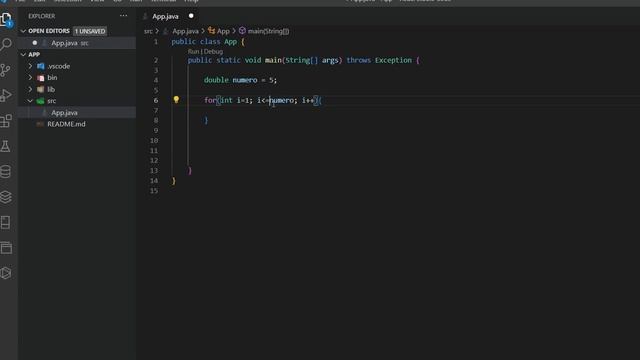Click 'double' keyword on line 4
640x360 pixels.
[x=216, y=80]
